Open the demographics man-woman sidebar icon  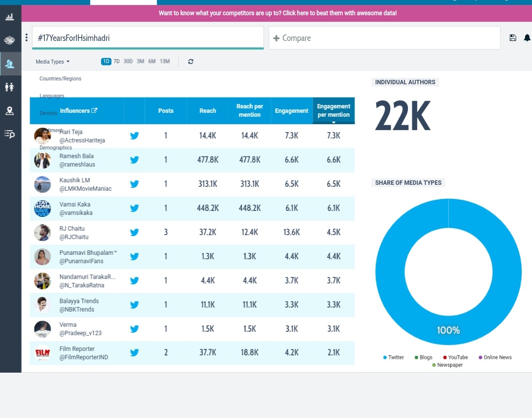click(x=9, y=87)
